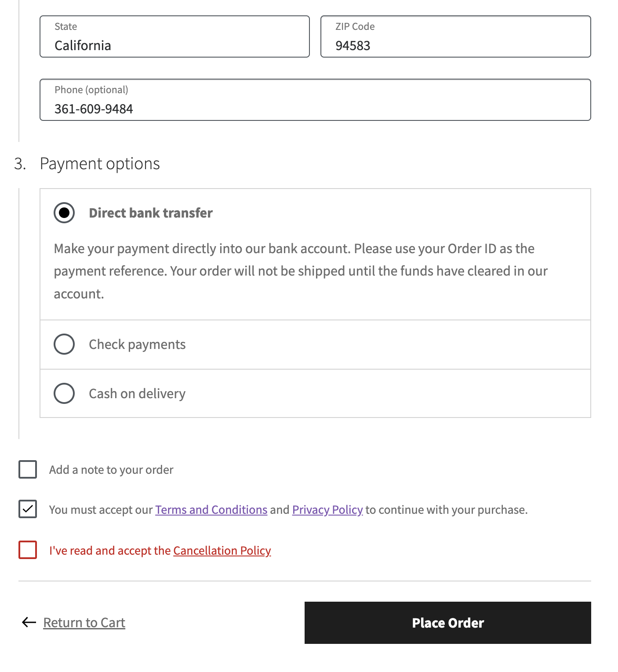
Task: Focus the Phone (optional) input field
Action: click(x=315, y=100)
